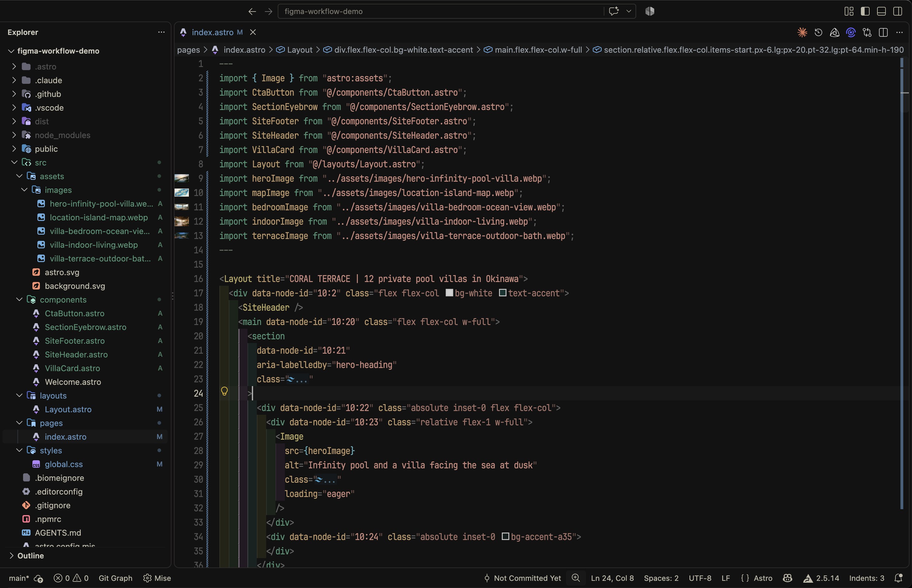912x588 pixels.
Task: Click the purple concentric circles icon
Action: (x=851, y=32)
